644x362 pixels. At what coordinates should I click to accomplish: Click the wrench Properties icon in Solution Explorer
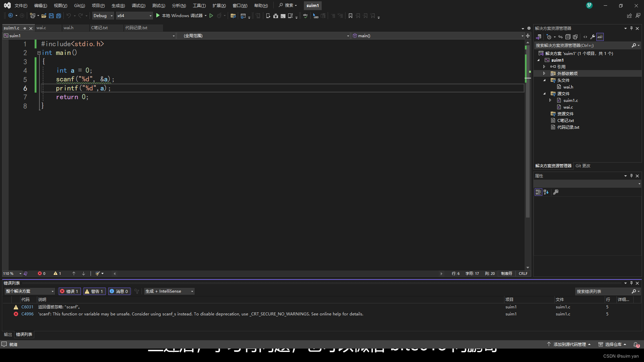pyautogui.click(x=593, y=37)
